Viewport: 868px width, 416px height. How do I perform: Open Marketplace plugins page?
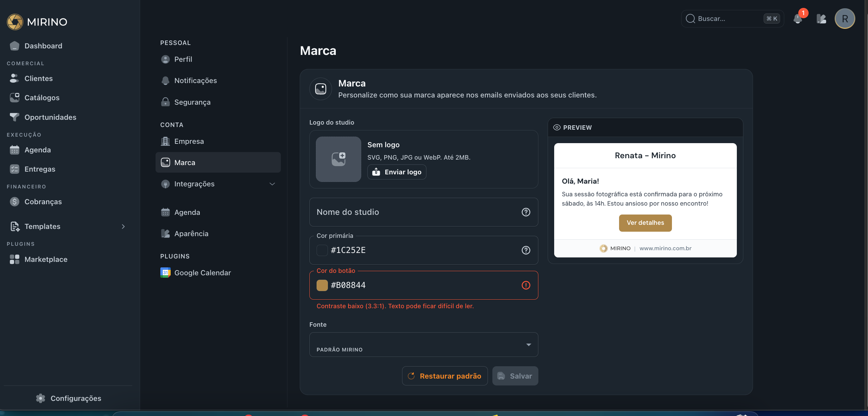coord(46,259)
